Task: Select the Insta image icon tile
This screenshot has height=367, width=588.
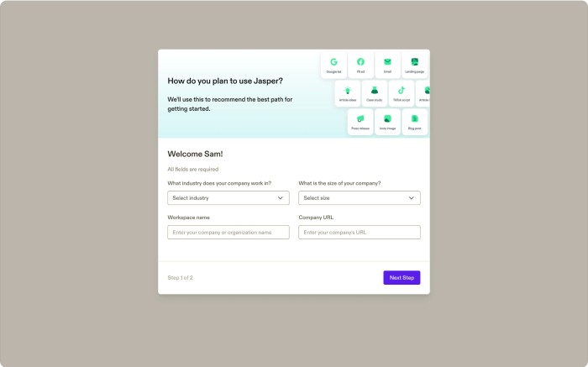Action: click(387, 119)
